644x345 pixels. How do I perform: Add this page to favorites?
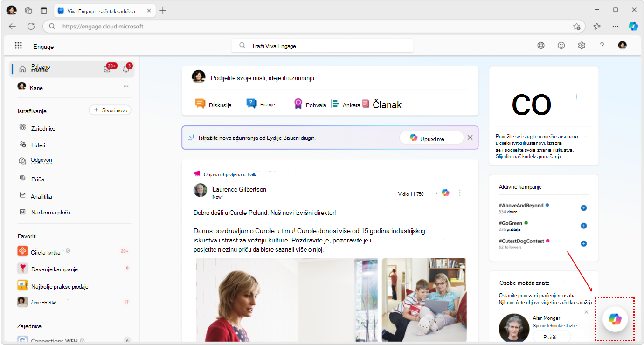[x=577, y=27]
